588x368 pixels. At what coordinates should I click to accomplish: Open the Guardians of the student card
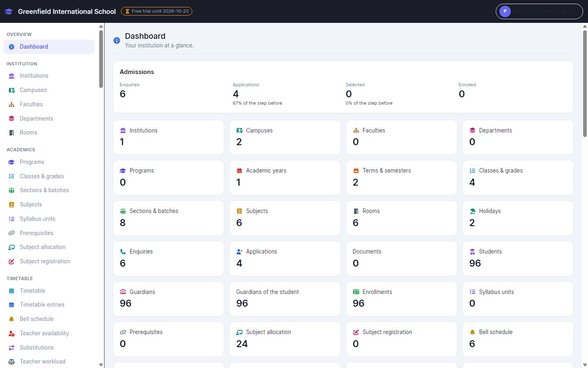[x=285, y=298]
